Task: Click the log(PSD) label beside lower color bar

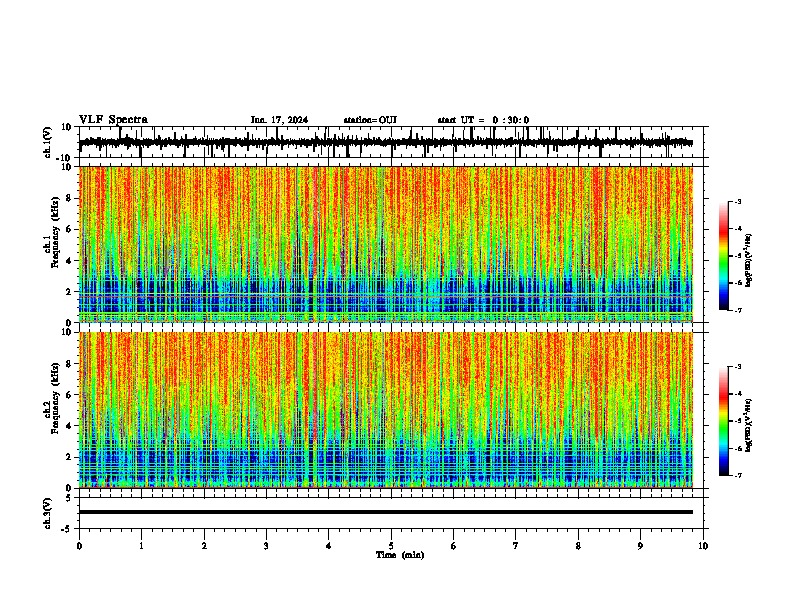Action: tap(748, 425)
